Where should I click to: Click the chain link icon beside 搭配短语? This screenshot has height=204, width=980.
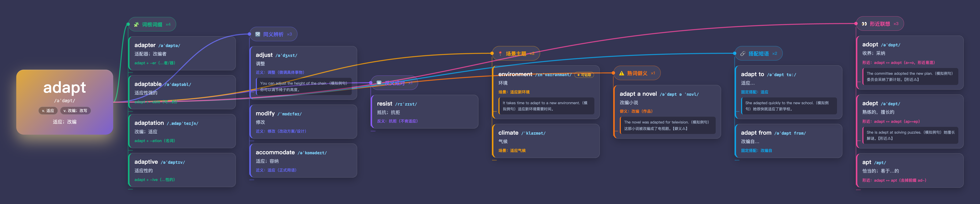743,54
